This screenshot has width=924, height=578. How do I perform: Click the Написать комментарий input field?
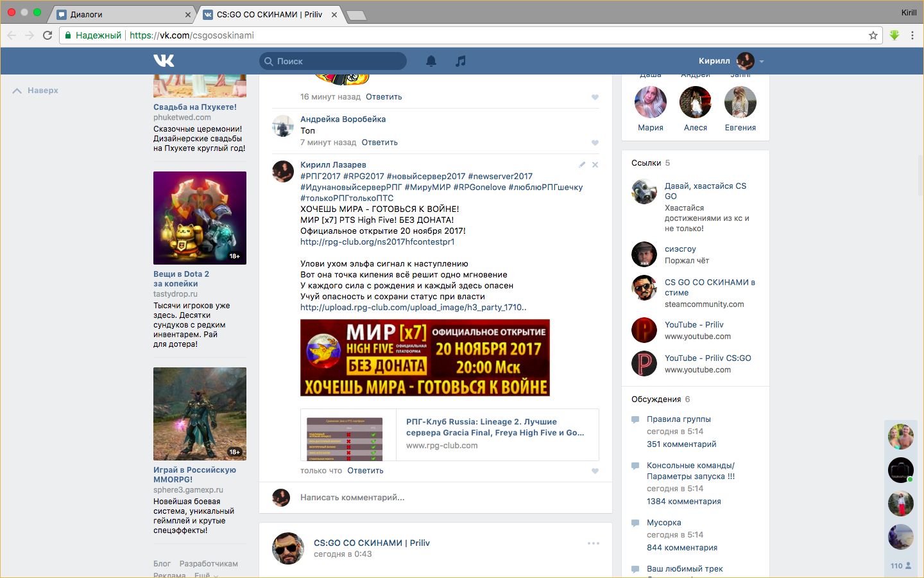tap(443, 497)
